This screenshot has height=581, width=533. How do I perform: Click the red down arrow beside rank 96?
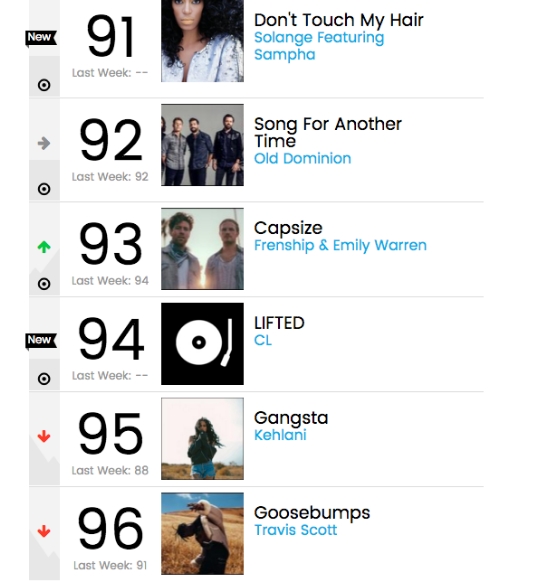click(x=44, y=531)
